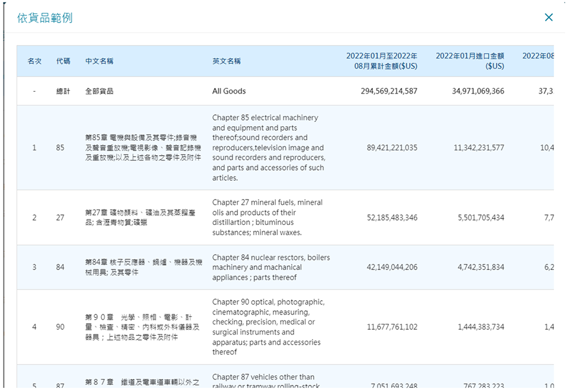567x392 pixels.
Task: Click January import value 4,742,351,834
Action: (x=481, y=268)
